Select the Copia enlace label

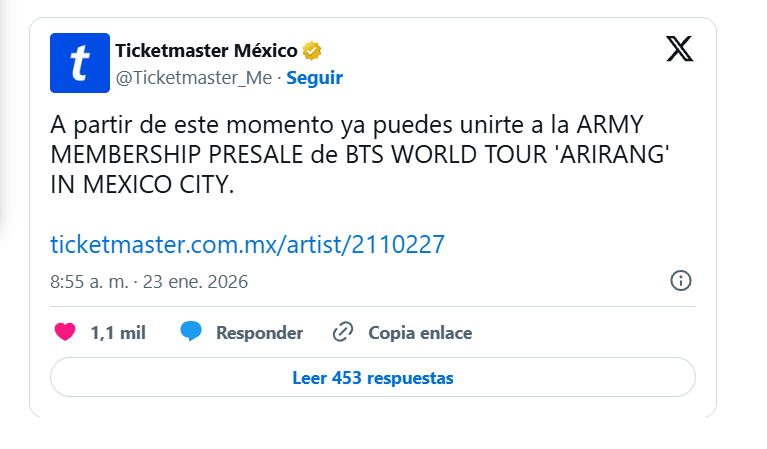pyautogui.click(x=420, y=333)
